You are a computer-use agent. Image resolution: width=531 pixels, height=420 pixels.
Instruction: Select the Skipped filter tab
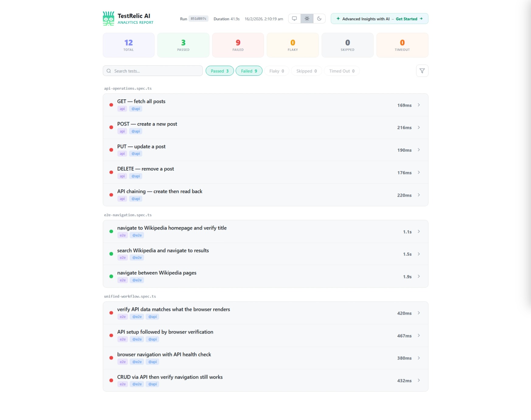pyautogui.click(x=306, y=71)
